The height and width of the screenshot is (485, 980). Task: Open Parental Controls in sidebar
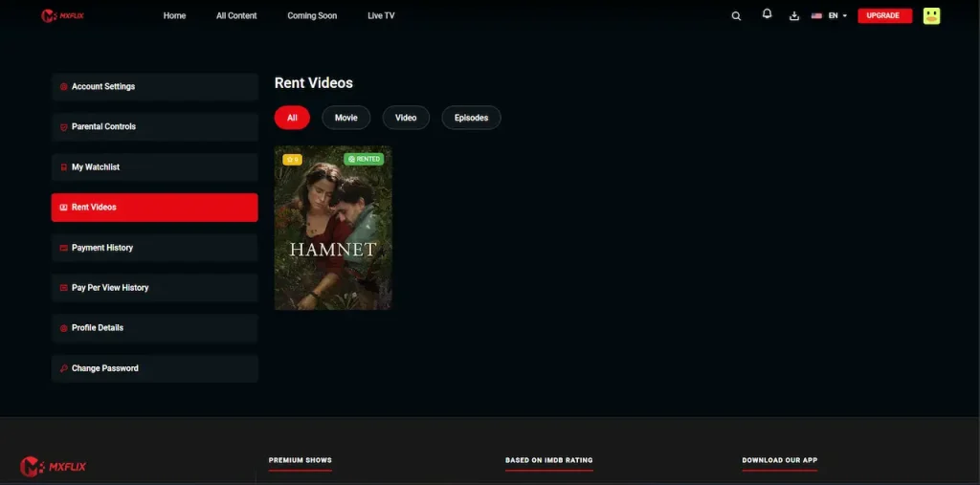point(154,127)
